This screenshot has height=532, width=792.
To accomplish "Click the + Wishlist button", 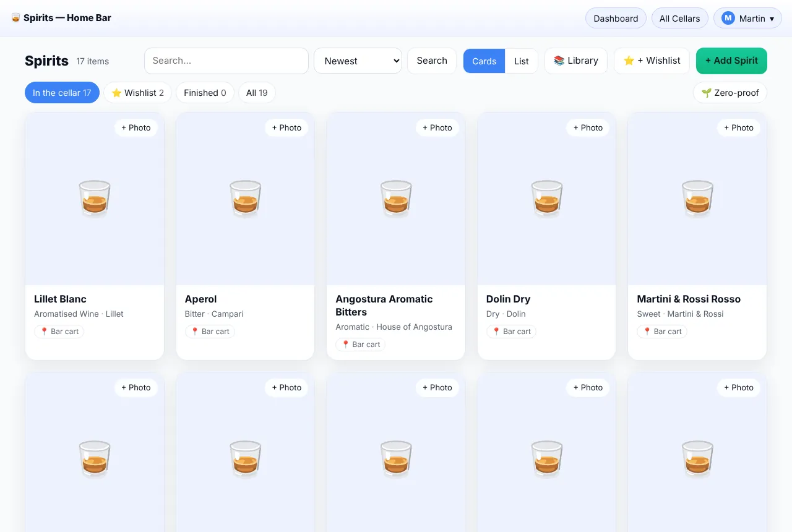I will point(652,61).
